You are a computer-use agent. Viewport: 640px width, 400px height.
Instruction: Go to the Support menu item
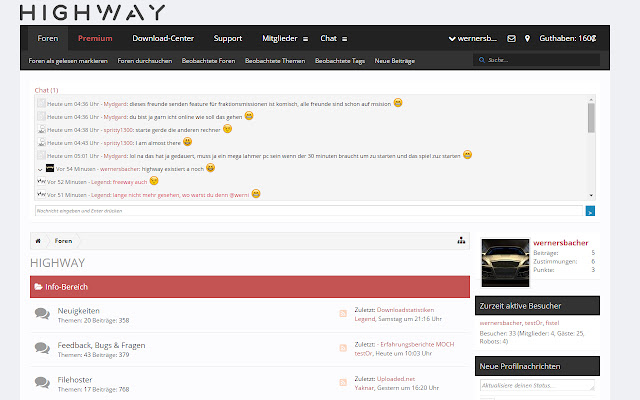227,39
